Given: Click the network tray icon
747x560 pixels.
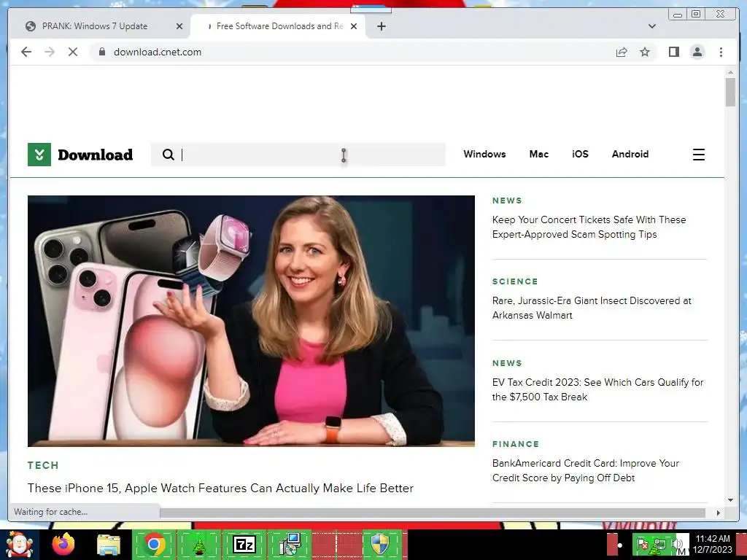Looking at the screenshot, I should point(659,544).
